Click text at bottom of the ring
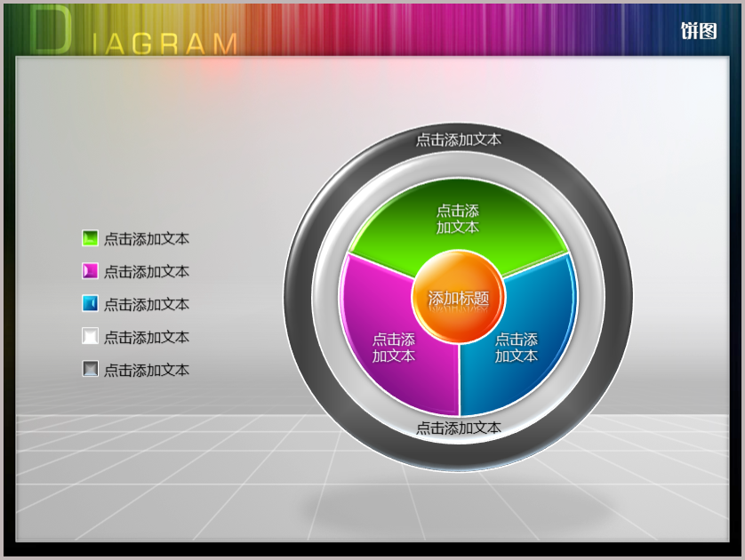This screenshot has height=560, width=745. 459,428
